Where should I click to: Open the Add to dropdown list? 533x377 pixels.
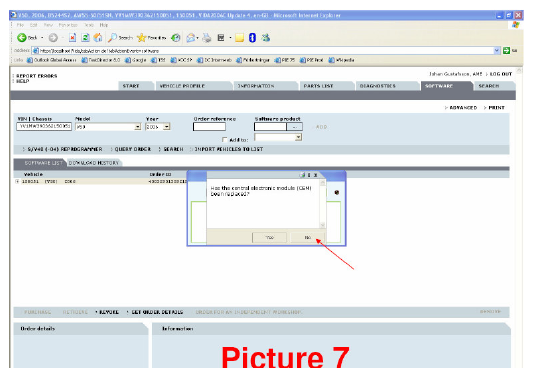tap(298, 137)
